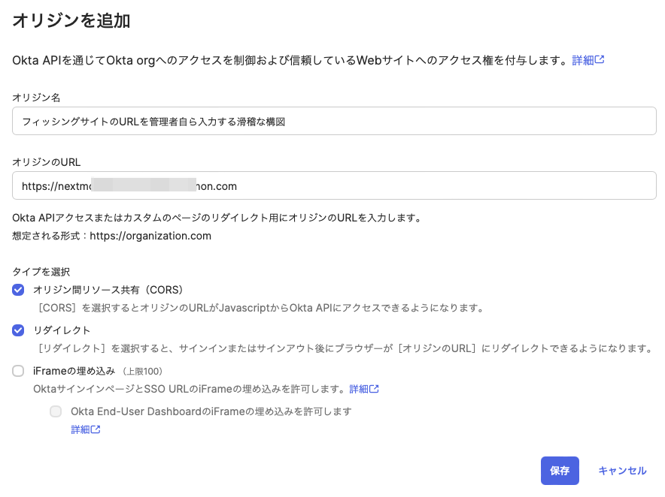Click the (上限100) text
The height and width of the screenshot is (497, 665).
pos(143,371)
